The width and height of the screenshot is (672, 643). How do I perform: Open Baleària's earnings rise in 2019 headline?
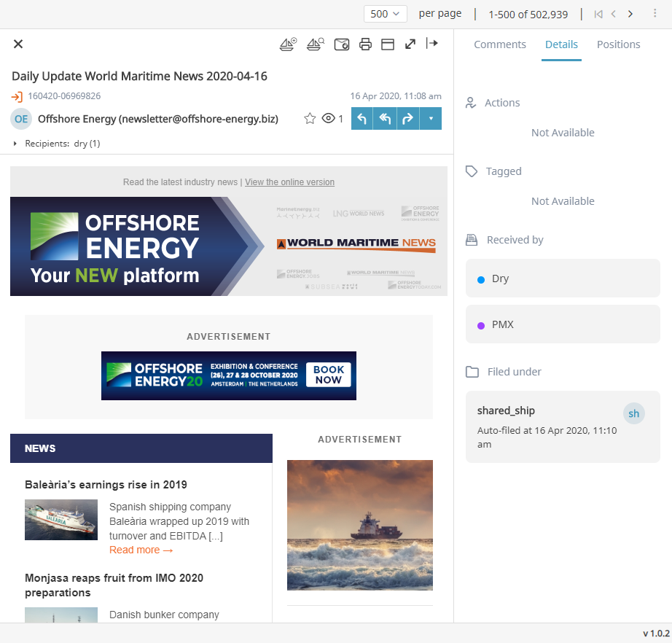(106, 485)
